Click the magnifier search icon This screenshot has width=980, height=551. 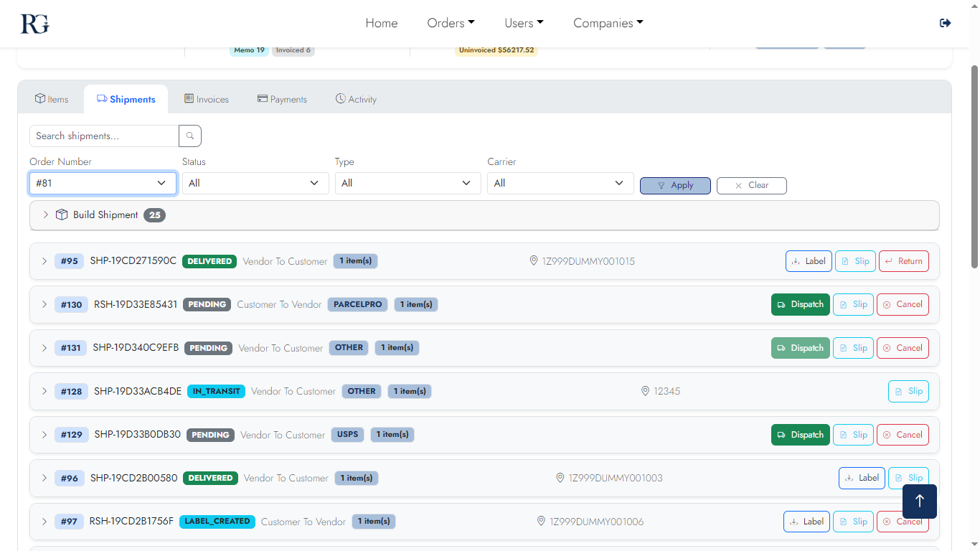(189, 136)
